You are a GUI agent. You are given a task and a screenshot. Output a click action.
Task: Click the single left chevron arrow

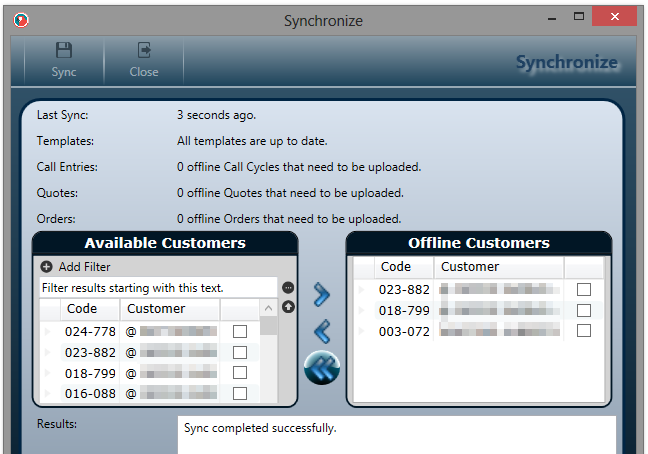click(321, 331)
